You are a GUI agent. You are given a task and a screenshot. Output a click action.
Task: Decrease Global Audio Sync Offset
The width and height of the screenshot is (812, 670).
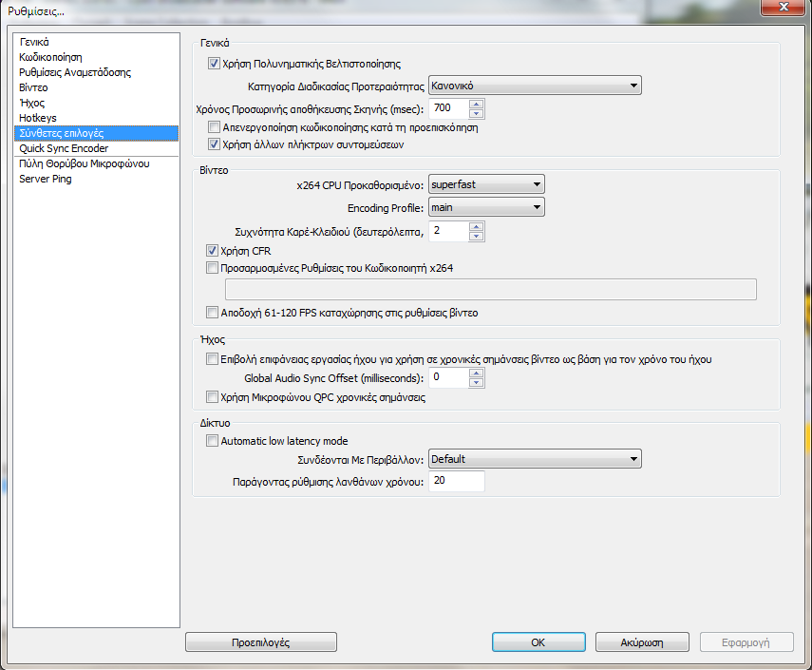(476, 383)
